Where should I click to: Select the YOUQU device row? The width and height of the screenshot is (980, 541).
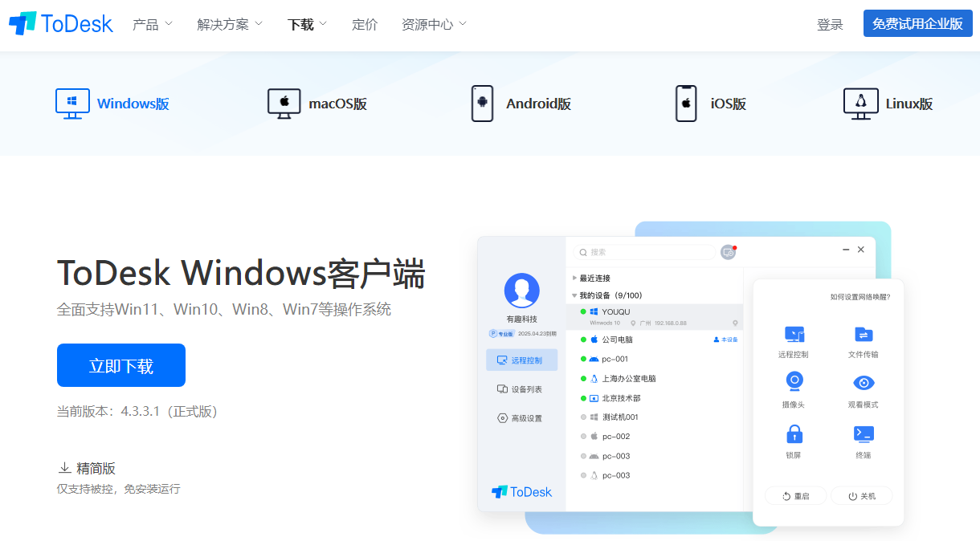pos(654,316)
